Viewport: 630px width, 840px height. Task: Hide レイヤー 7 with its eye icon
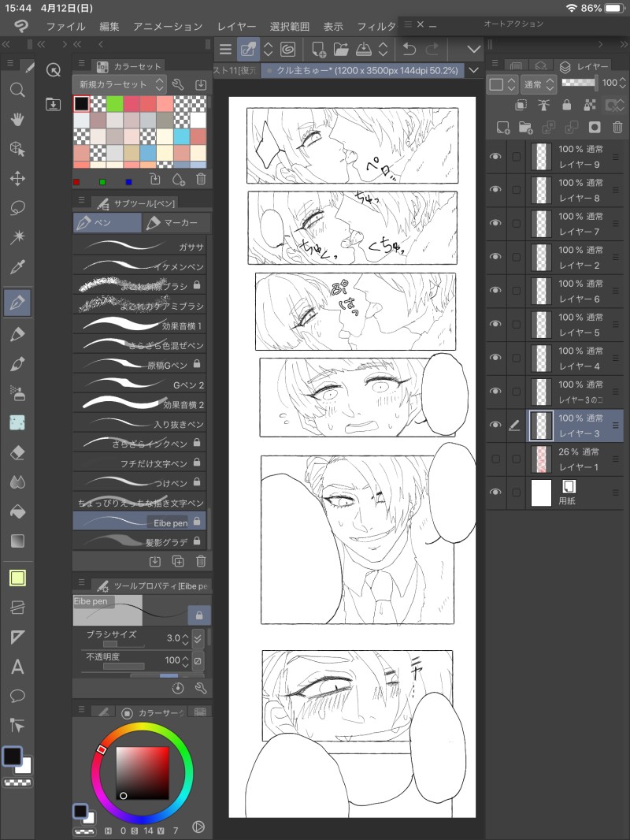pyautogui.click(x=495, y=223)
